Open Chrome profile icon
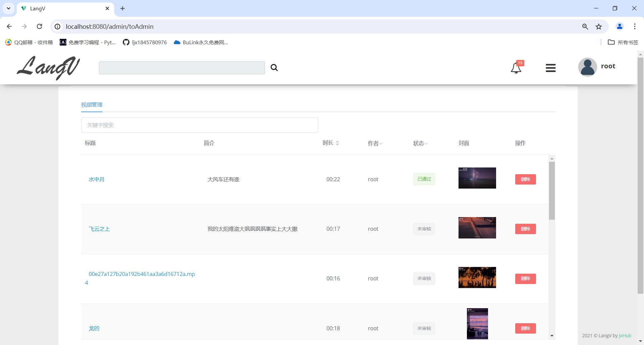This screenshot has height=345, width=644. point(620,26)
